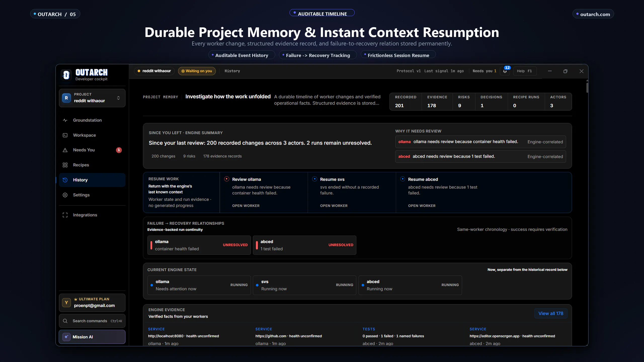Screen dimensions: 644x362
Task: Click OPEN WORKER under Resume svs
Action: click(x=334, y=206)
